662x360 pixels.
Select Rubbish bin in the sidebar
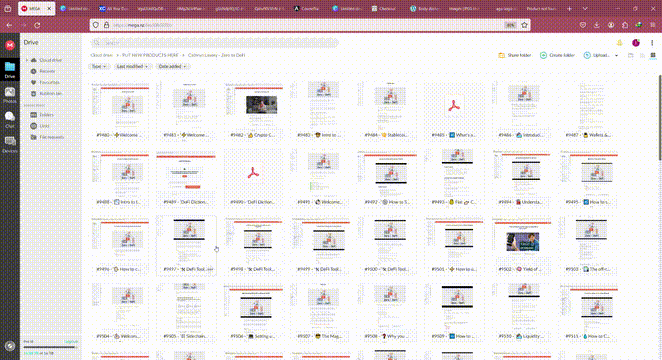coord(46,94)
